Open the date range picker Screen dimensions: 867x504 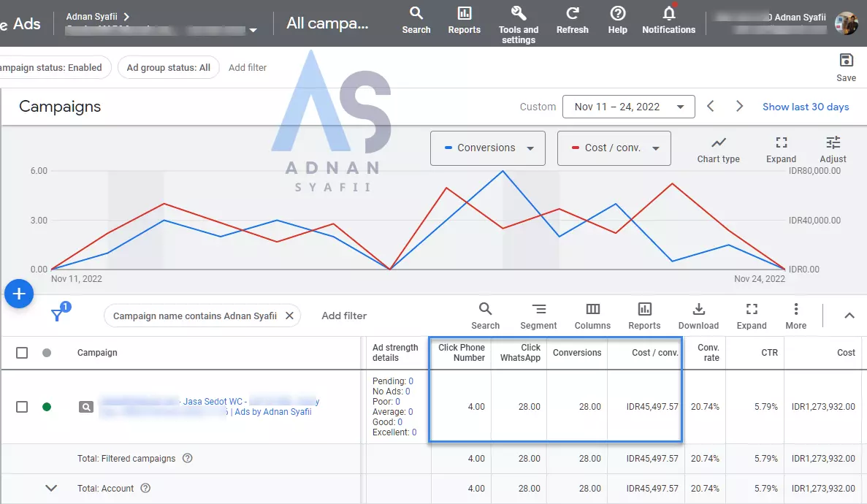(x=627, y=107)
